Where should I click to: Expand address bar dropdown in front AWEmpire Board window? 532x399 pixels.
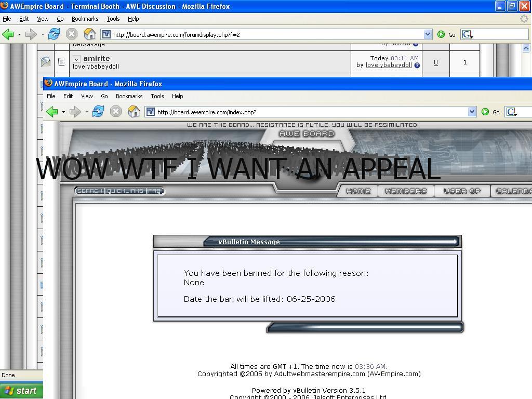(x=472, y=112)
